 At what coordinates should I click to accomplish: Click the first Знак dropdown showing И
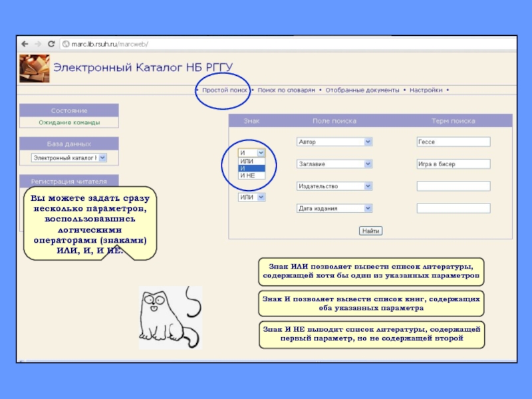point(251,153)
